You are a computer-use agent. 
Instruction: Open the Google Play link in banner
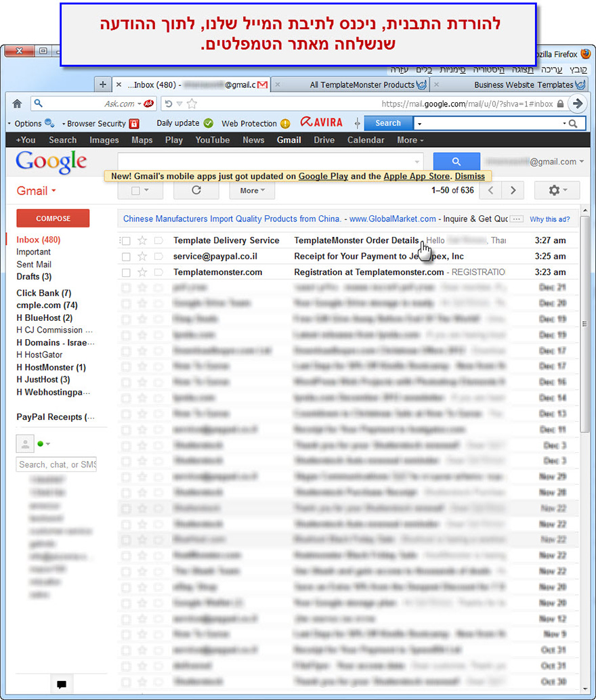(323, 176)
